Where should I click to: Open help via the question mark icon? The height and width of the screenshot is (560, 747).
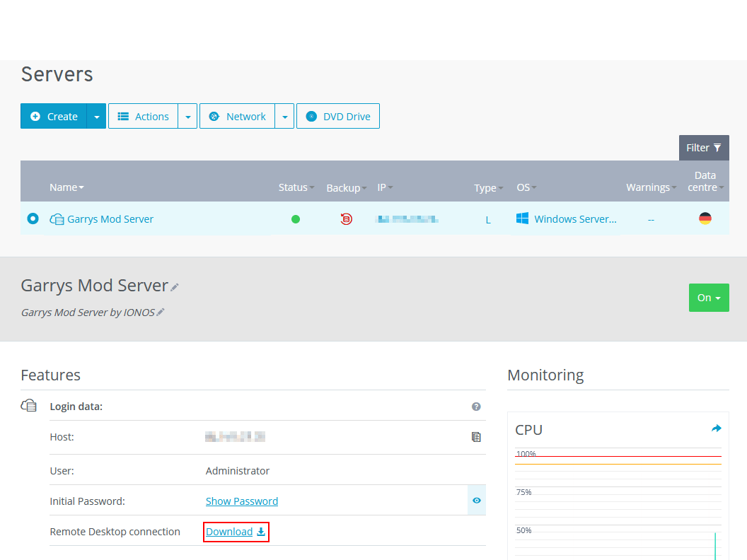click(476, 407)
